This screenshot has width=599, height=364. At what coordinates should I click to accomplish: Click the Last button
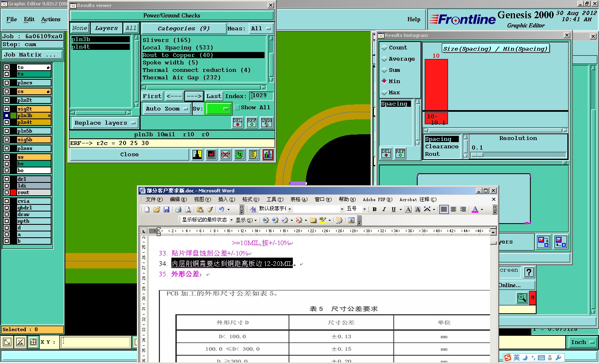tap(214, 96)
